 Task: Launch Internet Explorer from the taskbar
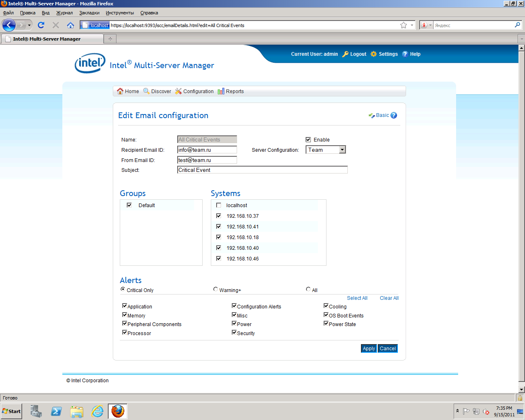click(x=98, y=411)
